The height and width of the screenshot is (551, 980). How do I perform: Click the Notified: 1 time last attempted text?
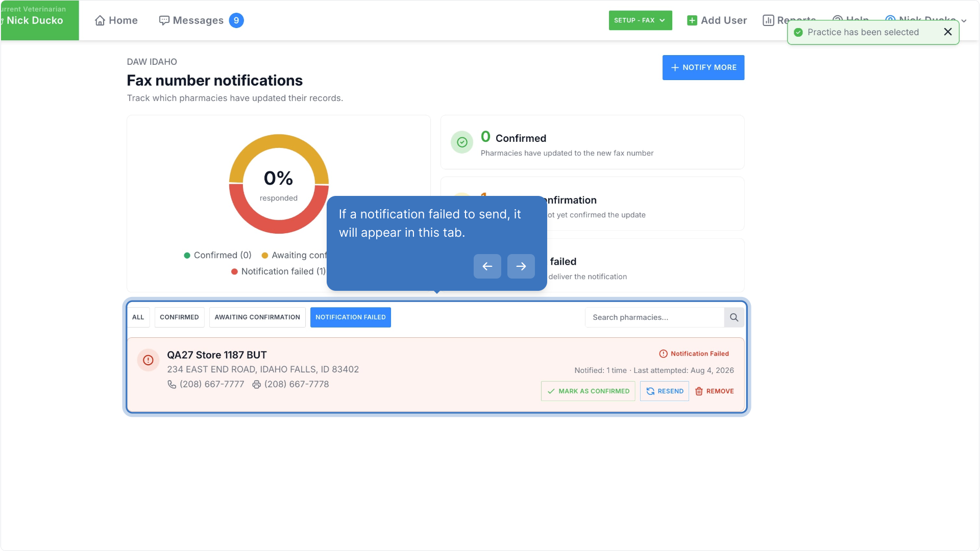pyautogui.click(x=654, y=370)
